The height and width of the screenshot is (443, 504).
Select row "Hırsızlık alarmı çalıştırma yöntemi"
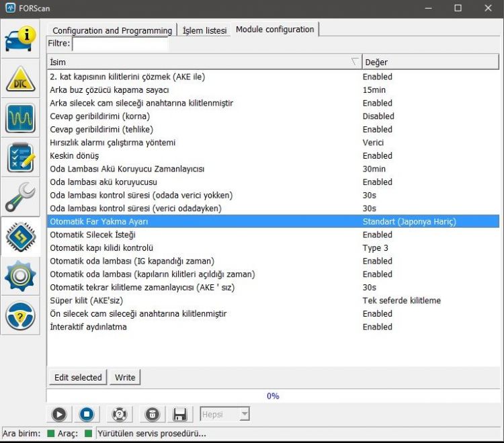[x=274, y=143]
